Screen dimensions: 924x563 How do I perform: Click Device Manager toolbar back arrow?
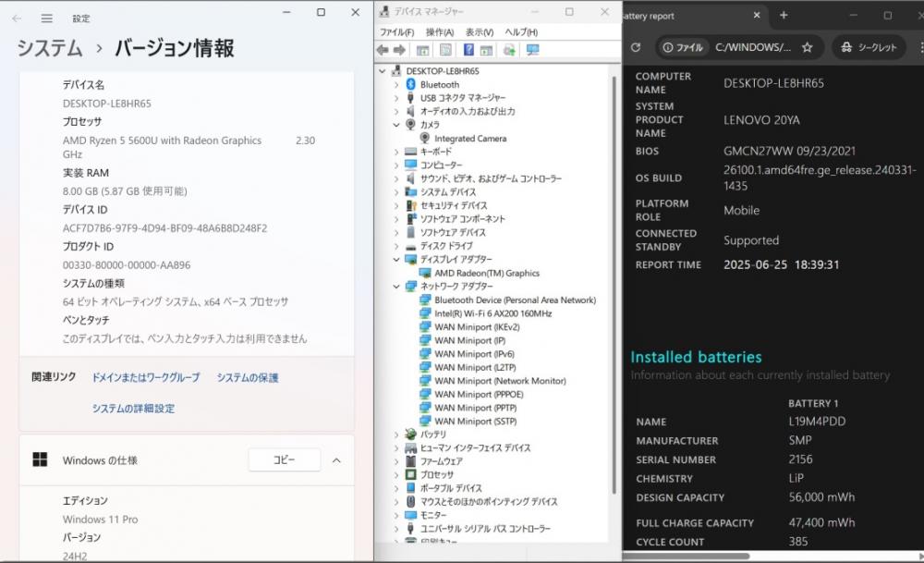(x=383, y=50)
